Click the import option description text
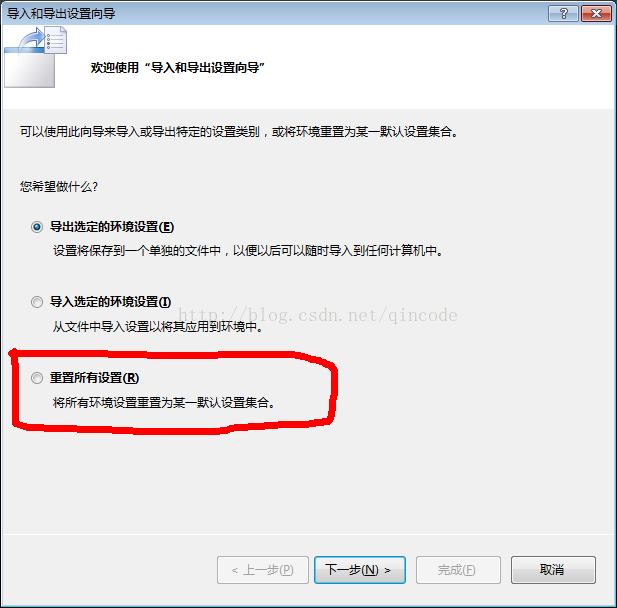This screenshot has width=617, height=608. tap(158, 327)
